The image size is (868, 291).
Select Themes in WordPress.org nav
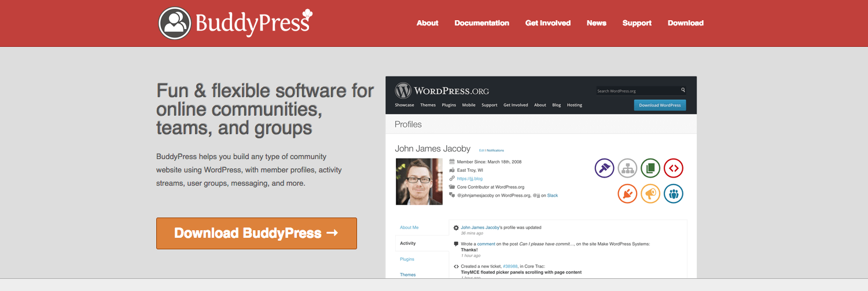pos(428,105)
